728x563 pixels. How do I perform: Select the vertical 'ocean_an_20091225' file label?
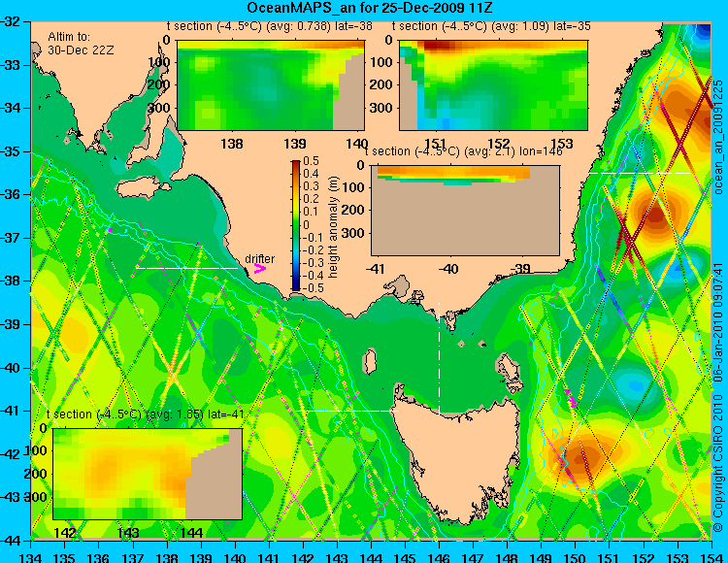point(717,137)
